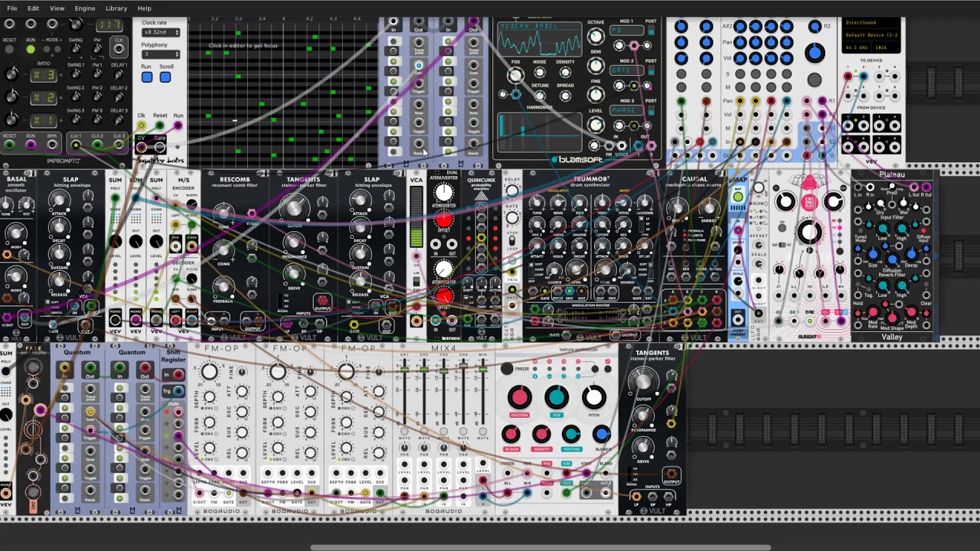Open the MOD 1 destination selector
This screenshot has width=980, height=551.
[x=626, y=31]
